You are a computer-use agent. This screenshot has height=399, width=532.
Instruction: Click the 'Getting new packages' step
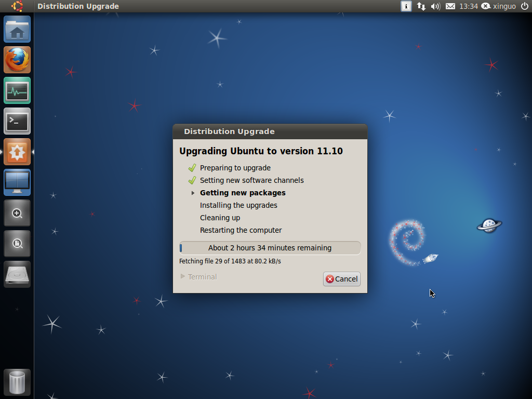(243, 193)
